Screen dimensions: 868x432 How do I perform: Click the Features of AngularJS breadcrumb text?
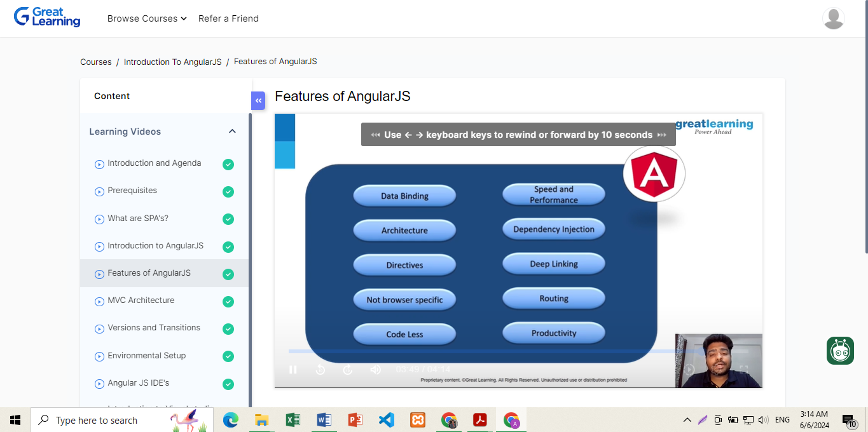(x=275, y=61)
